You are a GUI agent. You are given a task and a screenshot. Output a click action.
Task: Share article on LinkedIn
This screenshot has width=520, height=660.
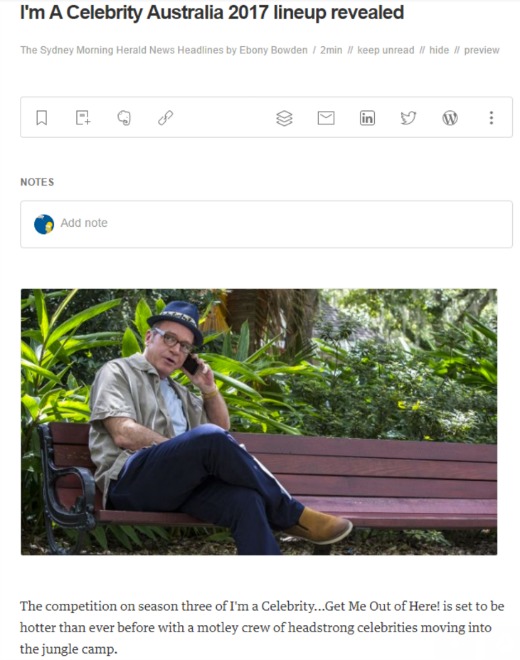367,118
